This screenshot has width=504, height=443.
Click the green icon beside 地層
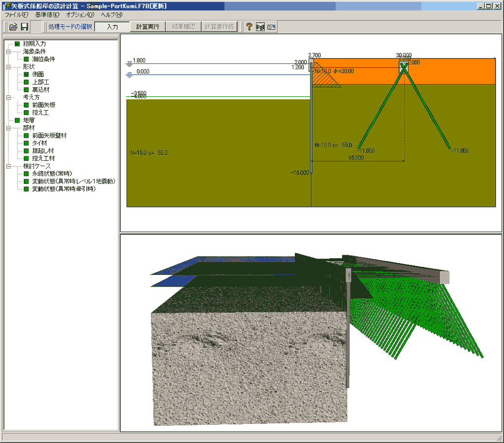17,120
